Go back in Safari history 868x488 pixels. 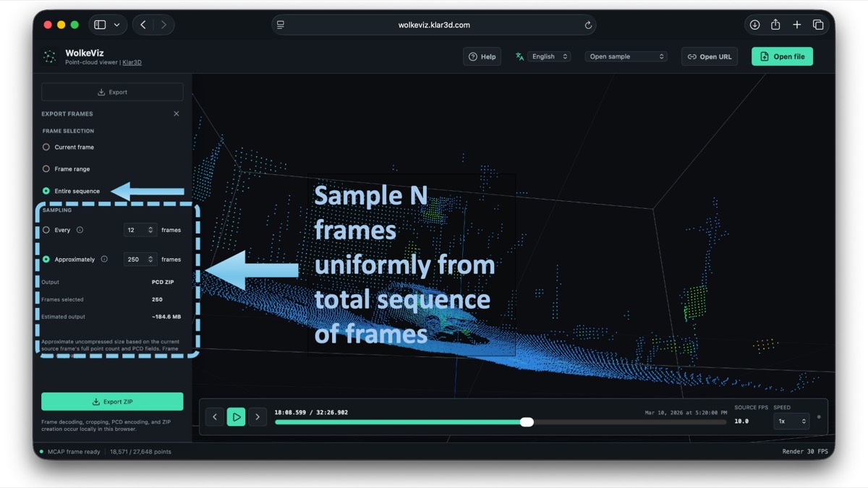tap(143, 25)
